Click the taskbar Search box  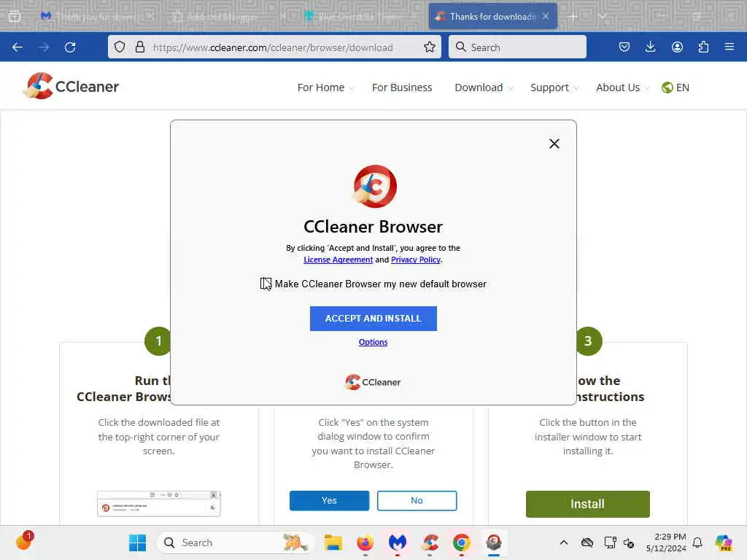click(236, 542)
